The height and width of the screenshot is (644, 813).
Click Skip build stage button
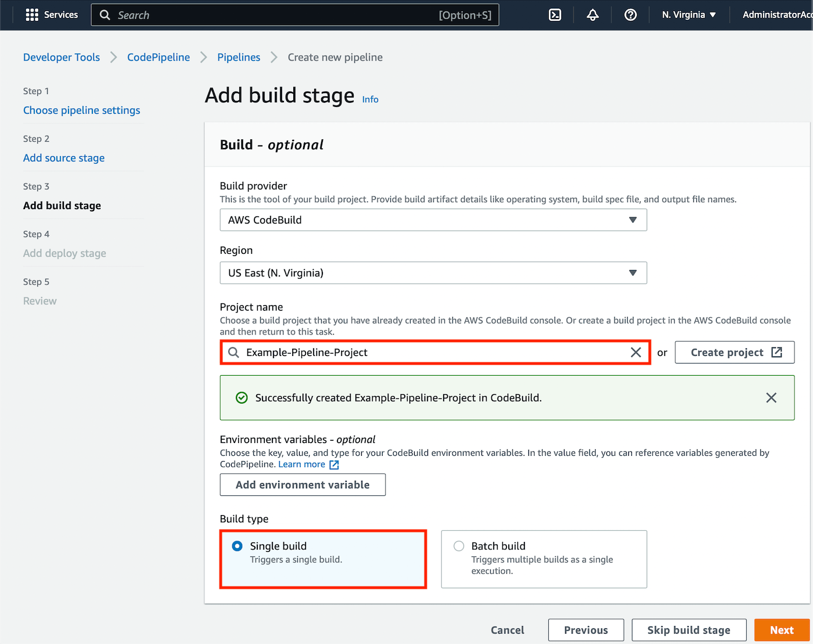[x=689, y=630]
